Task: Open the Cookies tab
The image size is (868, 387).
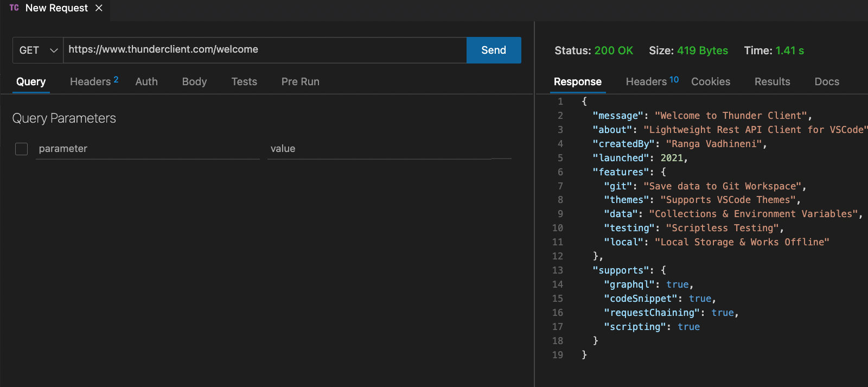Action: coord(711,81)
